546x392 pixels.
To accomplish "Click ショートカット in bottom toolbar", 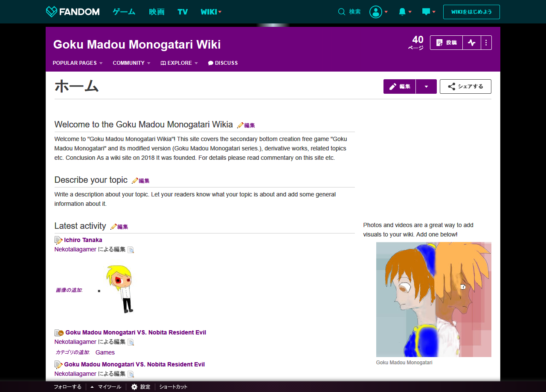I will click(x=173, y=387).
